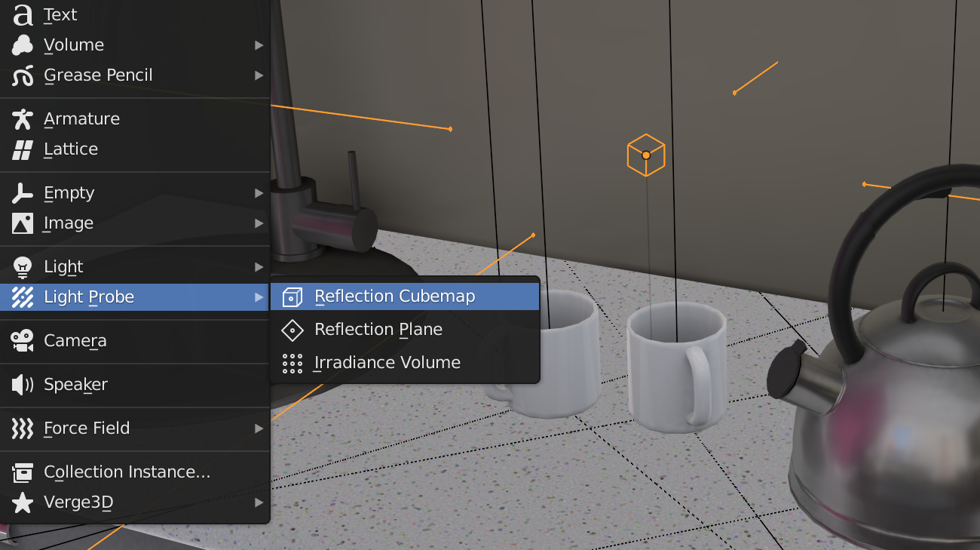Screen dimensions: 980x550
Task: Click the Volume cloud icon
Action: tap(23, 45)
